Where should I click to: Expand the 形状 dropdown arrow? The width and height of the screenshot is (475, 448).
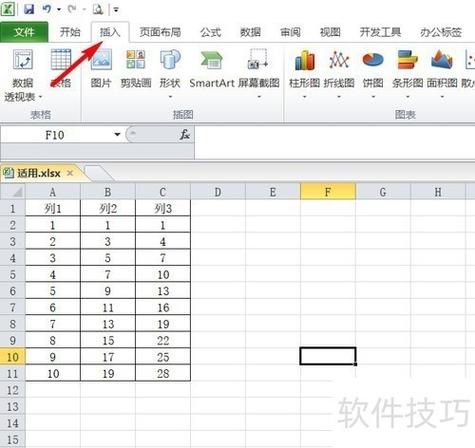[170, 97]
